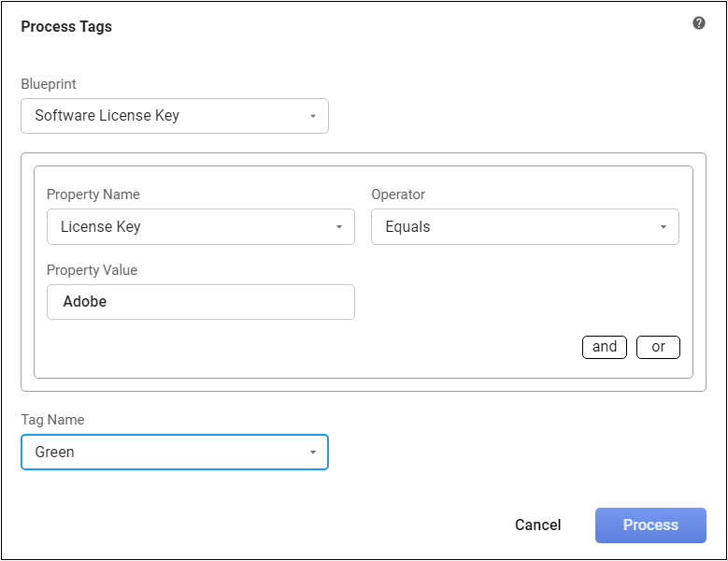Click the Blueprint dropdown arrow
Viewport: 728px width, 561px height.
312,117
